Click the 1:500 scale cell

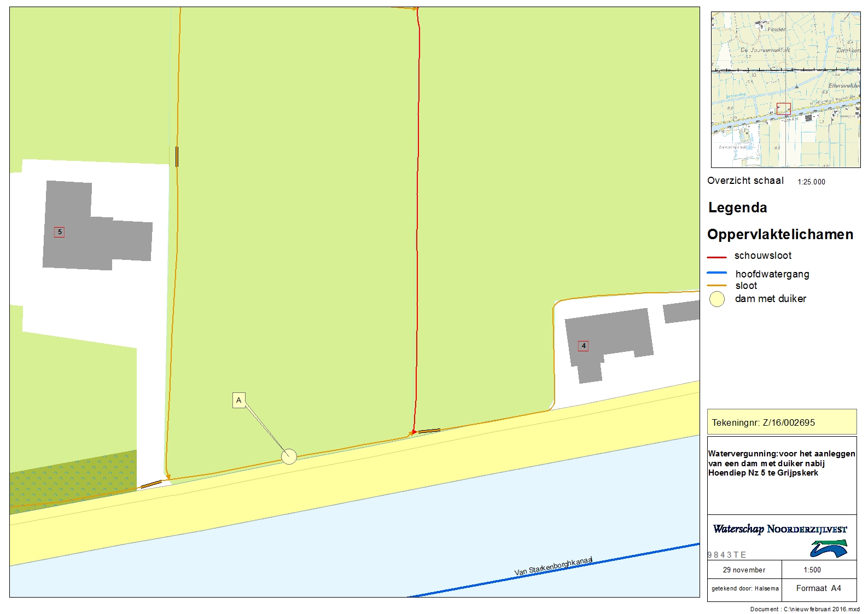[x=812, y=570]
